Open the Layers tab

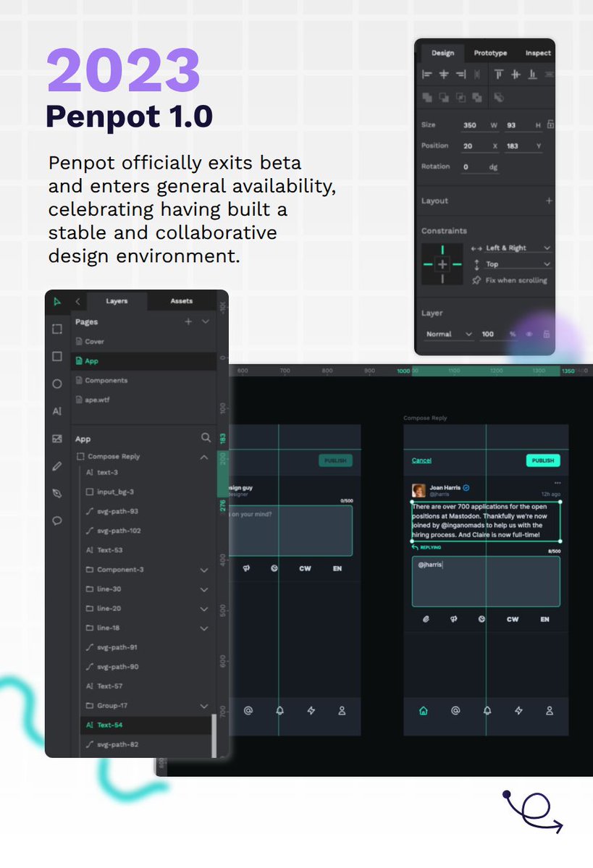[x=117, y=301]
